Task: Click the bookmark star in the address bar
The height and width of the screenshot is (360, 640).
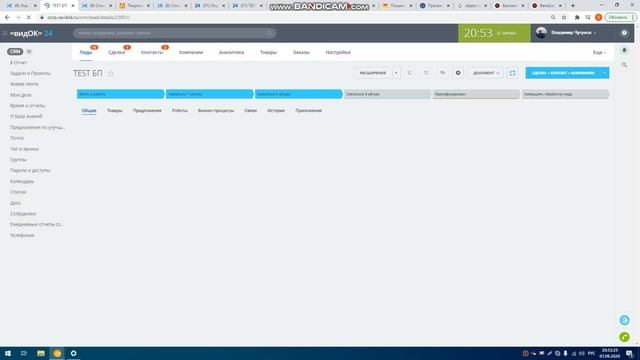Action: point(564,18)
